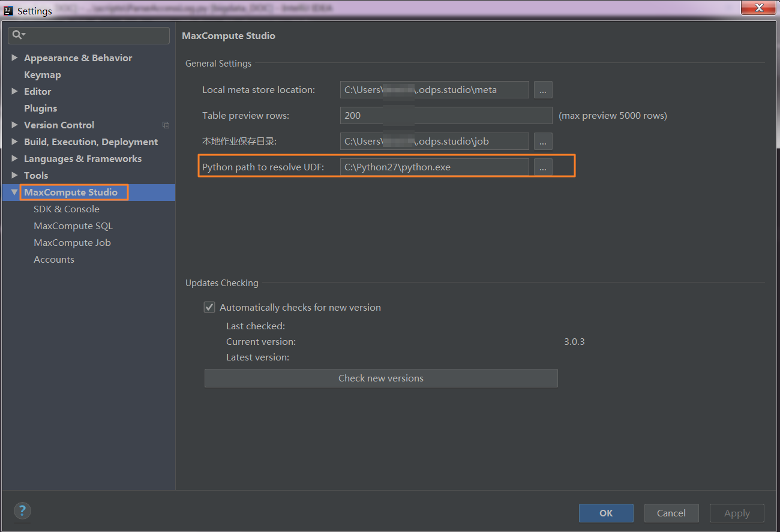This screenshot has height=532, width=780.
Task: Click the Check new versions button
Action: (x=381, y=378)
